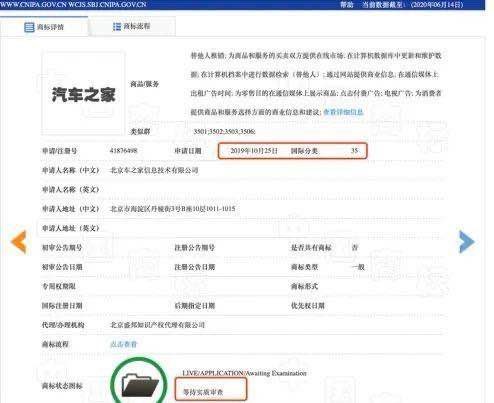
Task: Click the agency name 北京盛邦知识产权代理有限公司
Action: [x=157, y=325]
